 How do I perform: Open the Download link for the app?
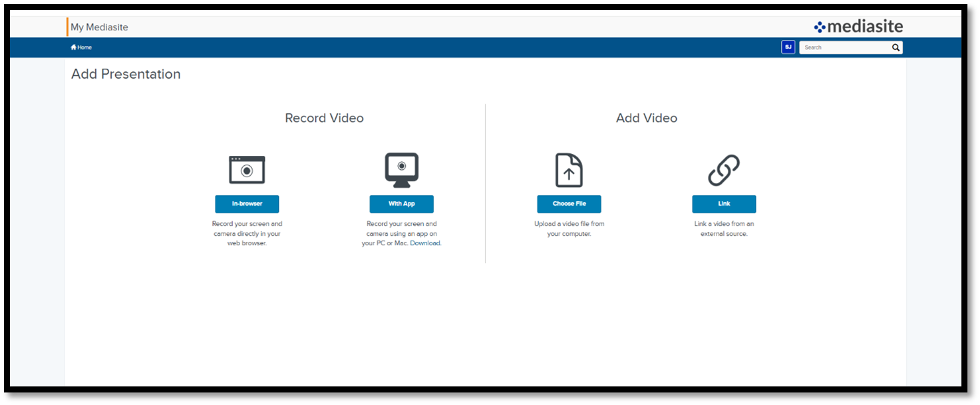click(425, 243)
